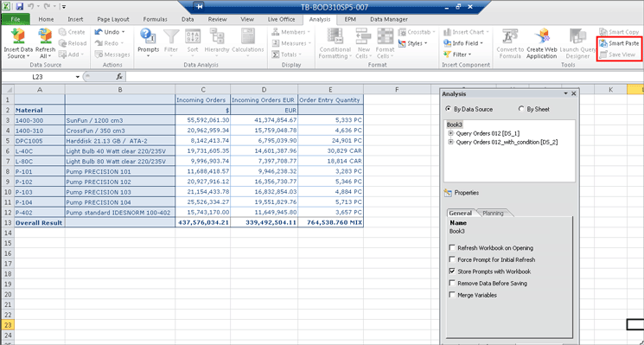This screenshot has width=644, height=345.
Task: Click the Add button in Data Source group
Action: [71, 54]
